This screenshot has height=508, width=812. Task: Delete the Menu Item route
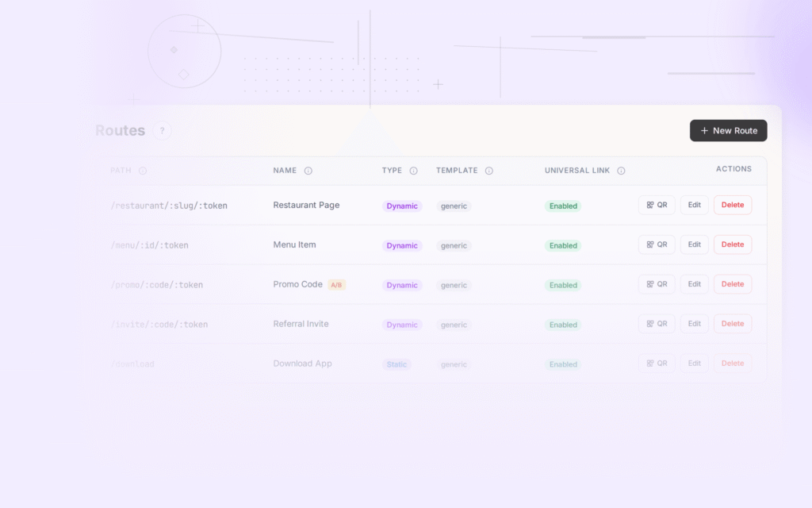pyautogui.click(x=732, y=244)
